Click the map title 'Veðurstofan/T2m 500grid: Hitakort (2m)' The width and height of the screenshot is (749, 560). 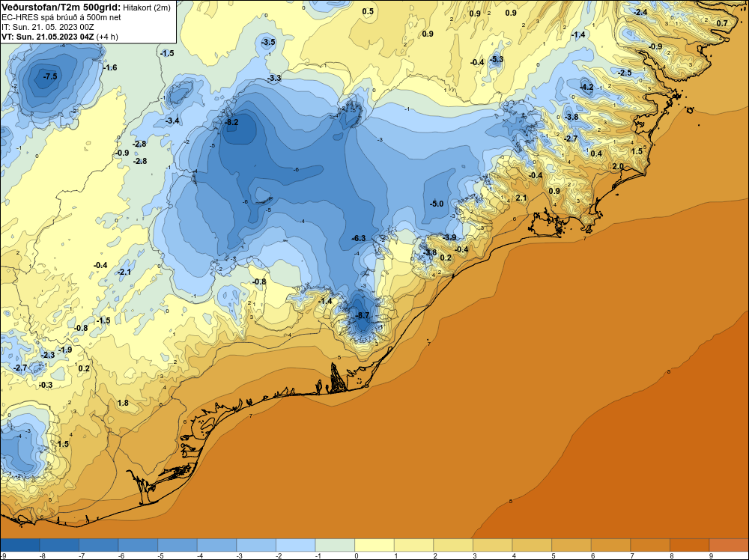pos(85,7)
